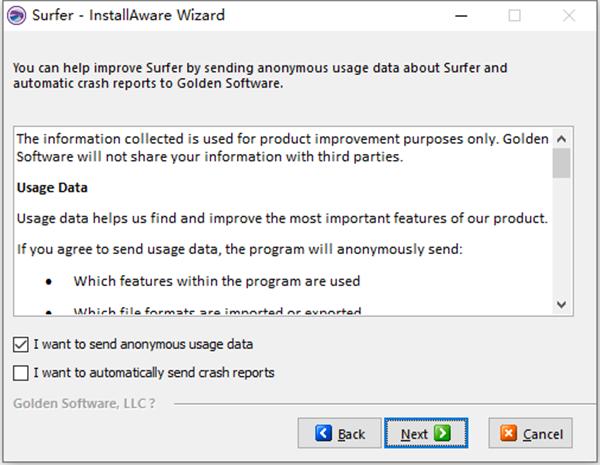The height and width of the screenshot is (465, 600).
Task: Click the 'Surfer - InstallAware Wizard' title bar
Action: pos(129,15)
